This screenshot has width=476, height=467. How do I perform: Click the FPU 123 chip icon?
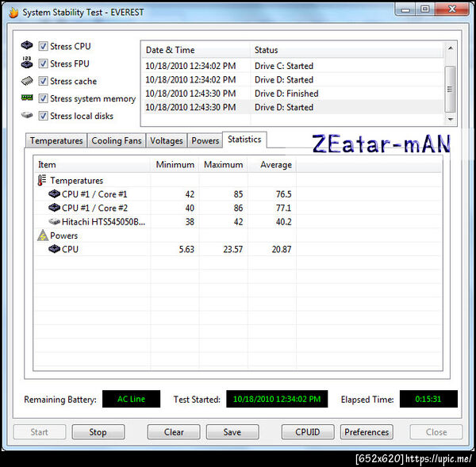point(27,63)
